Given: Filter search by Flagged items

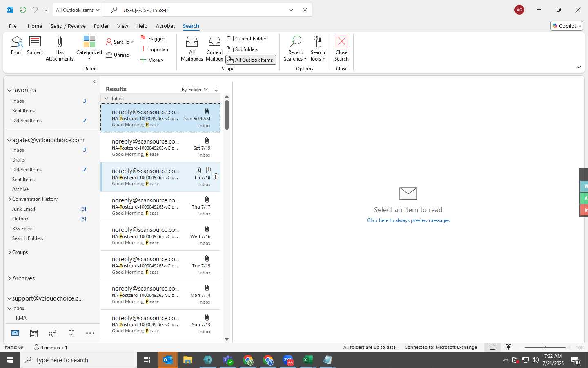Looking at the screenshot, I should pyautogui.click(x=153, y=38).
